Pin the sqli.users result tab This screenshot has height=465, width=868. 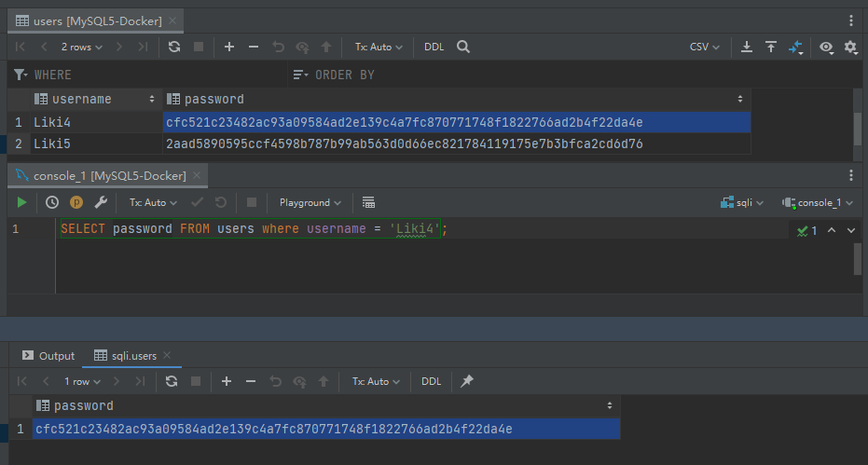468,381
